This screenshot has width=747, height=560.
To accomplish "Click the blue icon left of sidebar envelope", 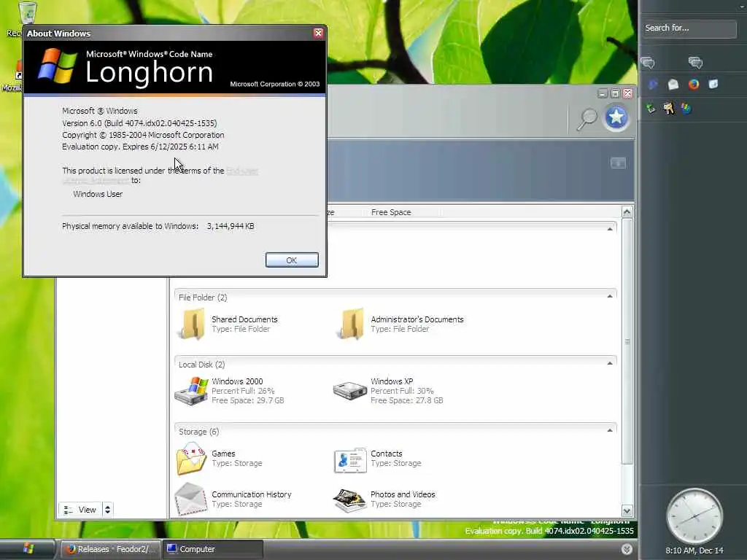I will pyautogui.click(x=653, y=85).
